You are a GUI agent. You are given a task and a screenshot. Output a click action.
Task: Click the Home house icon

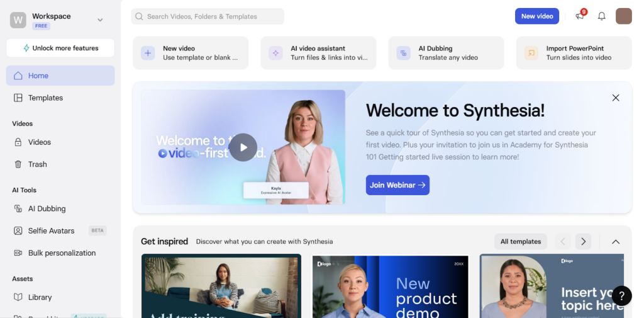18,76
